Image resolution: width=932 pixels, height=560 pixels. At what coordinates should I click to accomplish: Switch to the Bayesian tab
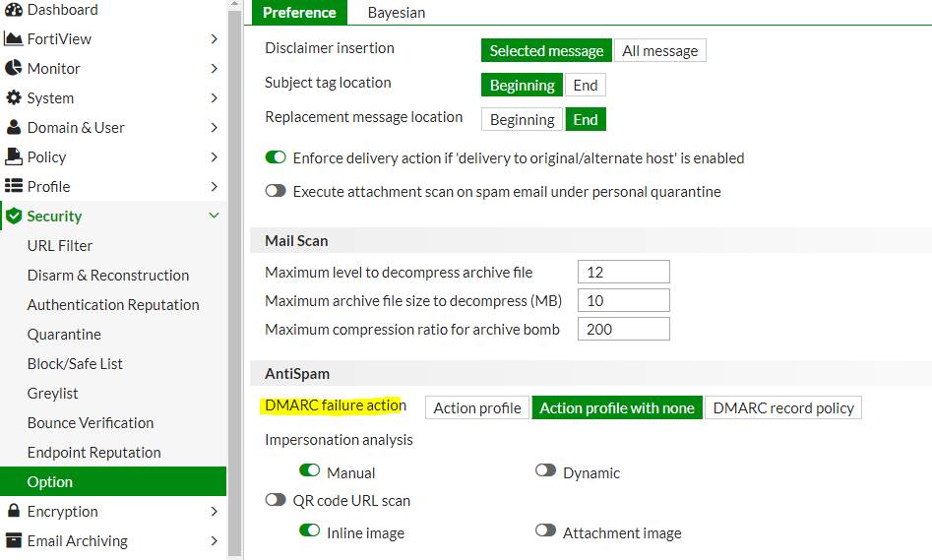(397, 13)
